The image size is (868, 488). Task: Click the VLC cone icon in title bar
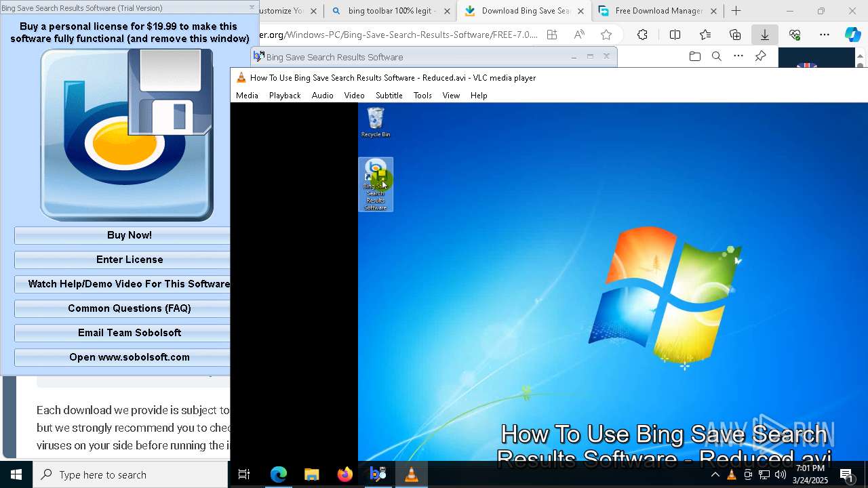click(x=241, y=78)
